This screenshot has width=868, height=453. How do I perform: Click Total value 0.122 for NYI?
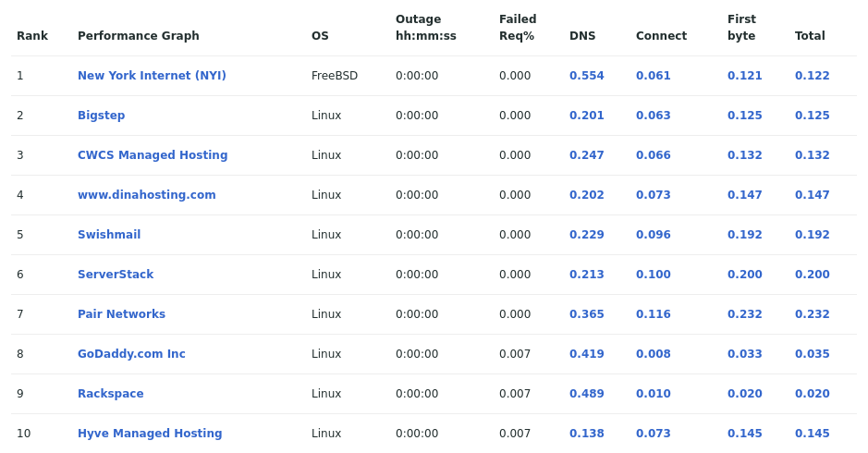[x=813, y=76]
